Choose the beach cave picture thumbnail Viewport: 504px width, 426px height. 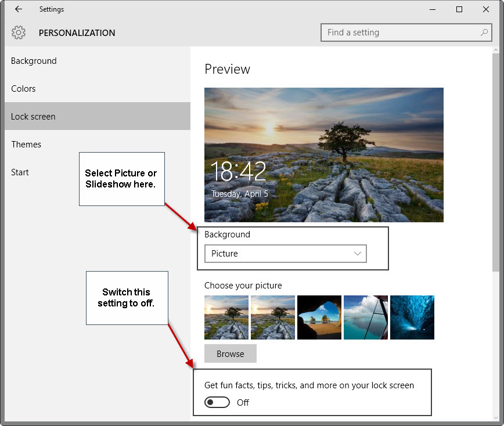click(319, 317)
